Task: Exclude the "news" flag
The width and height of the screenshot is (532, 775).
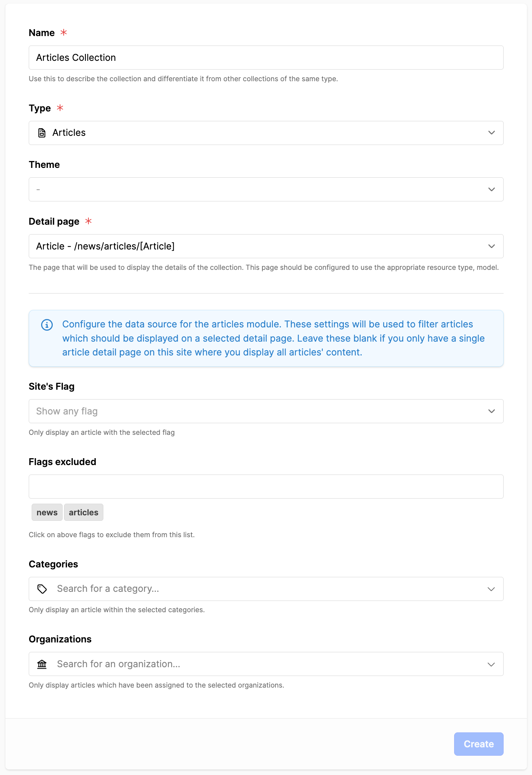Action: point(47,512)
